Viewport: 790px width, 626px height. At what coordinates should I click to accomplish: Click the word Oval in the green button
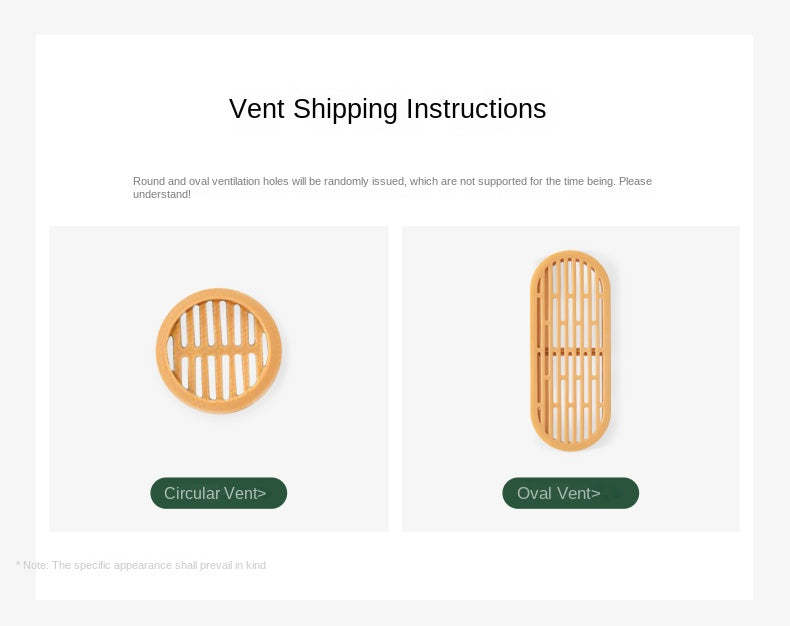click(534, 493)
